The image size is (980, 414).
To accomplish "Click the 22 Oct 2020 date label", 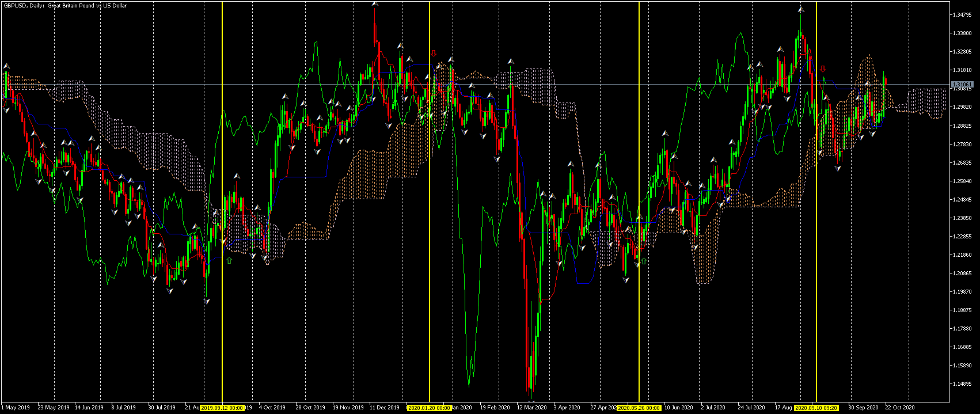I will click(x=900, y=408).
